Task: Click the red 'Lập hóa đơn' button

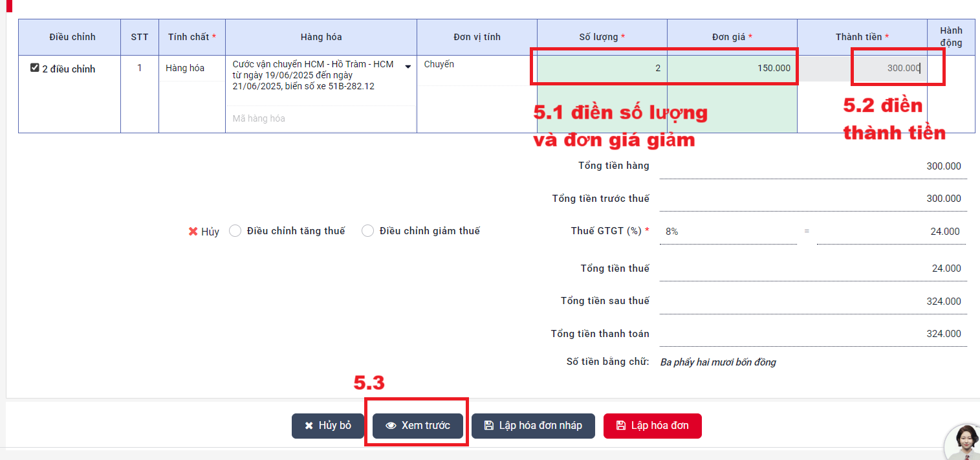Action: [x=652, y=426]
